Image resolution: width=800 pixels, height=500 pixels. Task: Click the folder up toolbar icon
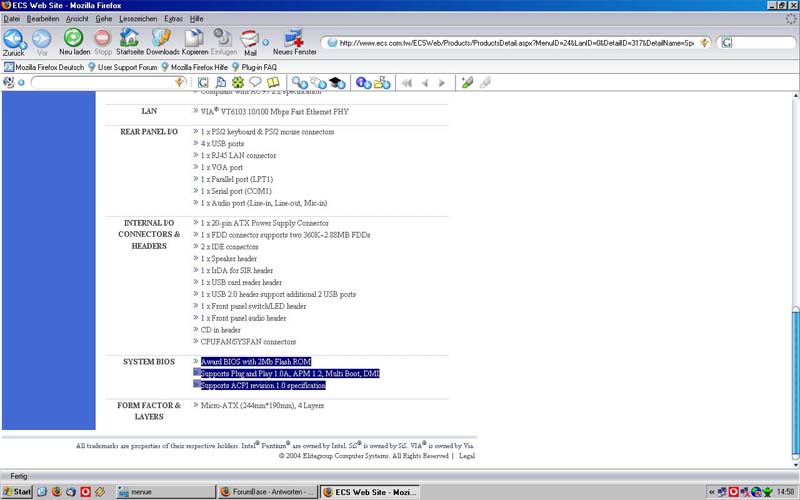click(382, 83)
